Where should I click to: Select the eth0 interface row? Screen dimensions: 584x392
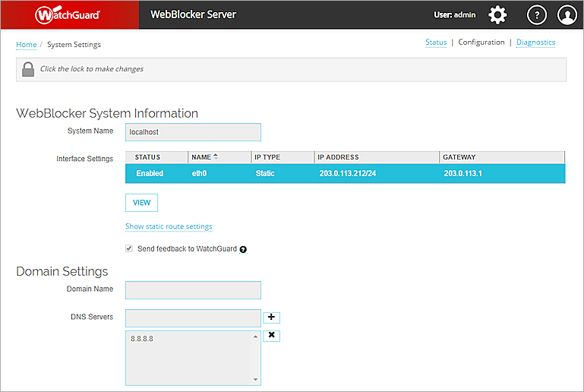pos(345,174)
